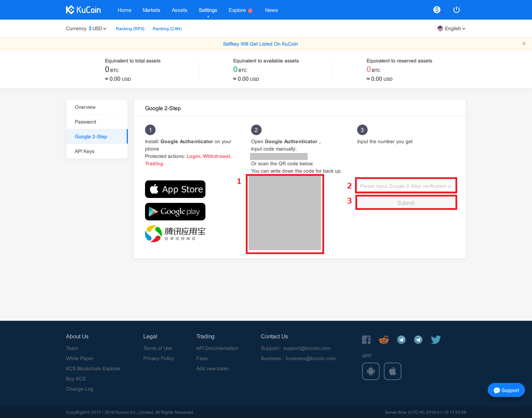Go to Home in top navigation
Image resolution: width=532 pixels, height=418 pixels.
tap(124, 10)
